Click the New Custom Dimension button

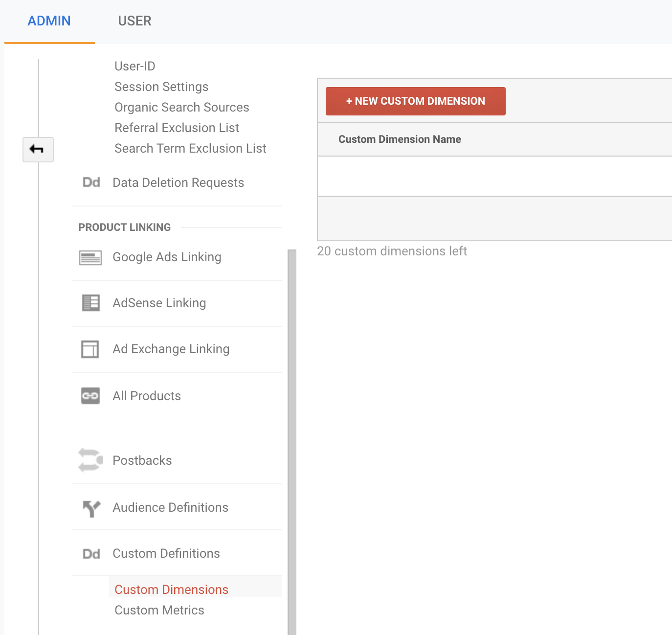pos(416,101)
